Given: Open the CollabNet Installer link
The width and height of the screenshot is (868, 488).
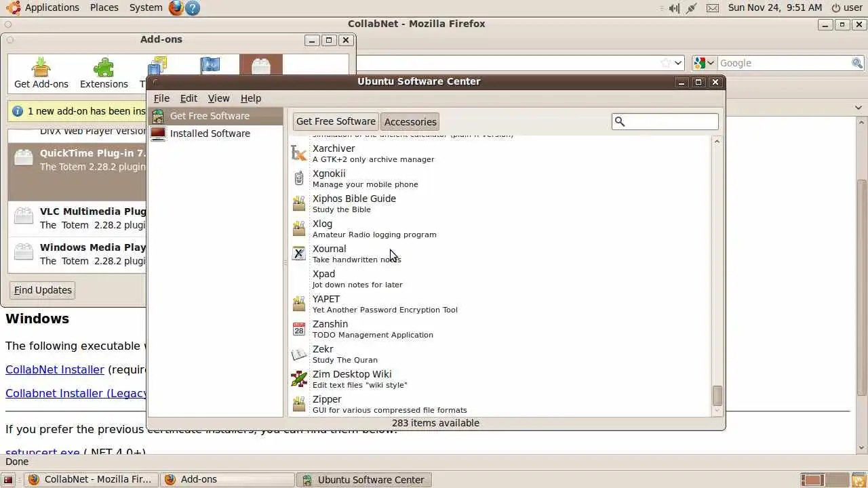Looking at the screenshot, I should (x=55, y=369).
